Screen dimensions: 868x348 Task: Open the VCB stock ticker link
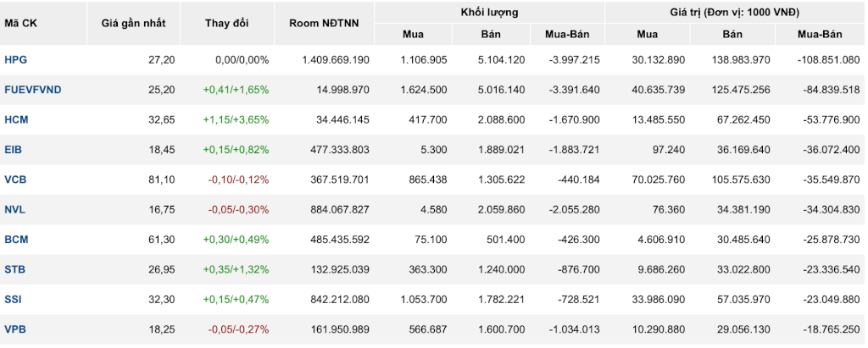tap(15, 180)
